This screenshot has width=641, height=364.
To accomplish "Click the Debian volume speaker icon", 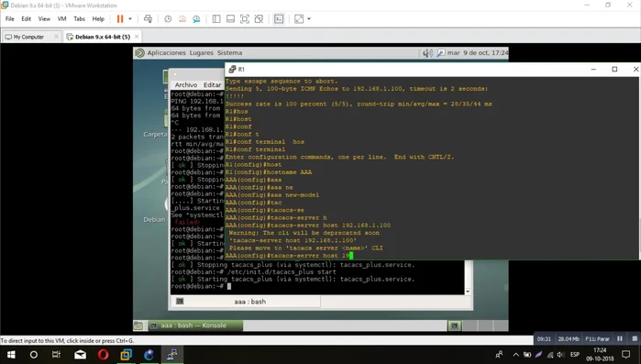I will coord(427,52).
